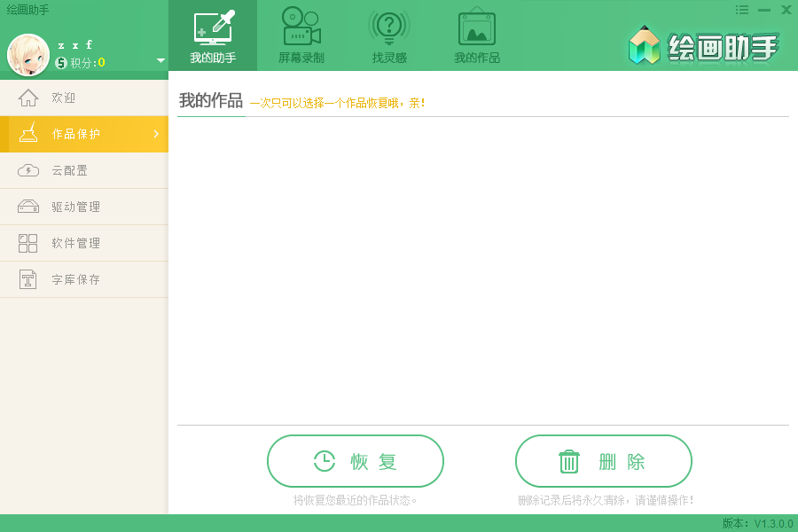Open the list menu icon at top right
Screen dimensions: 798x532
742,10
